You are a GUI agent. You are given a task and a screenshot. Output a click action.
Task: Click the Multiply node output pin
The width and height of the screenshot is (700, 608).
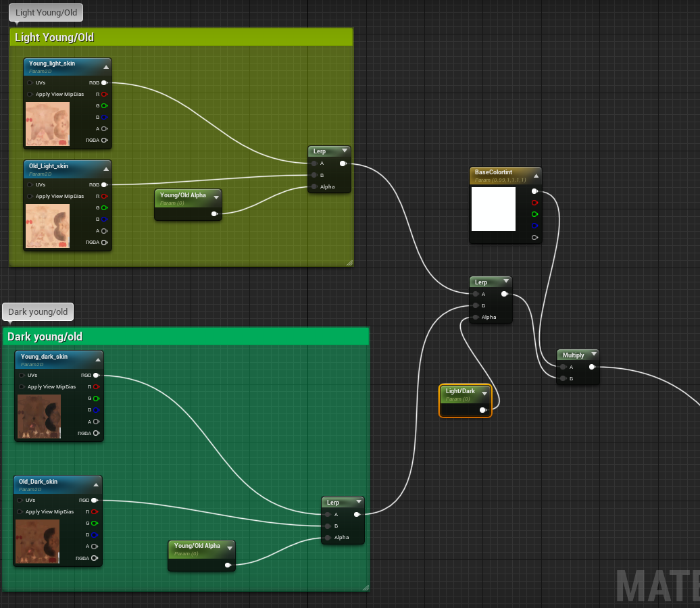[592, 367]
